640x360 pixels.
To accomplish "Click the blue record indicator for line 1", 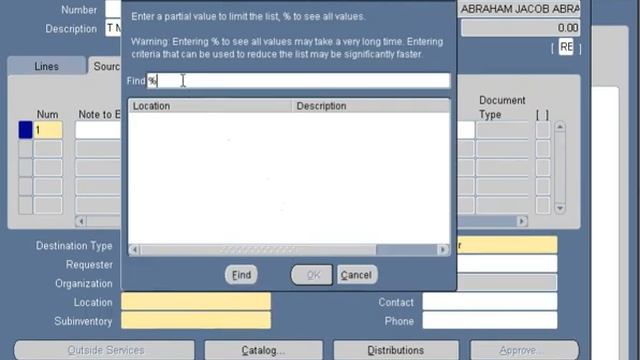I will [x=25, y=130].
